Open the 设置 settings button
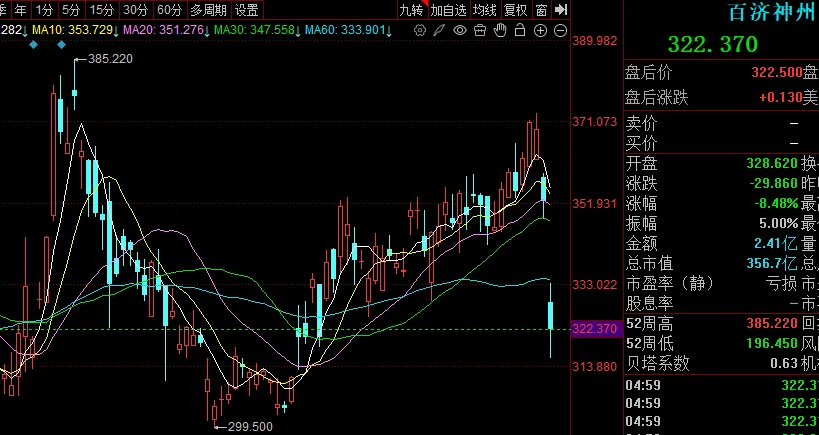The width and height of the screenshot is (819, 435). coord(246,9)
